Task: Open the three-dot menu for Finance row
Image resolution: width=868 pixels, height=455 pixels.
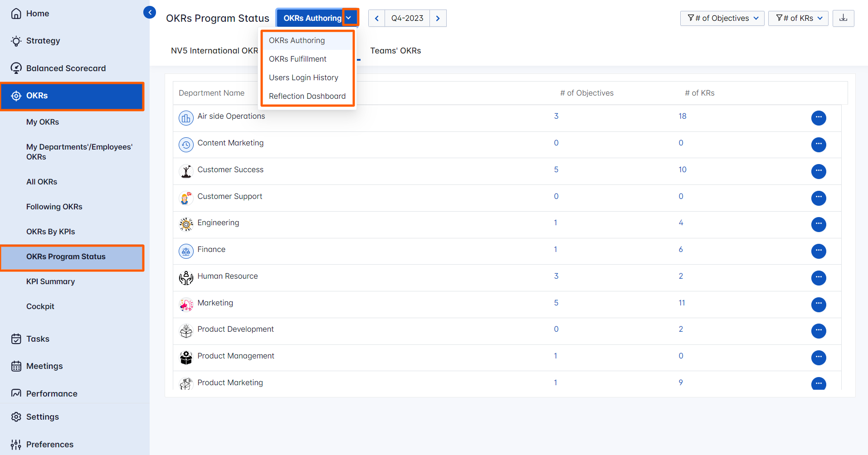Action: (x=818, y=251)
